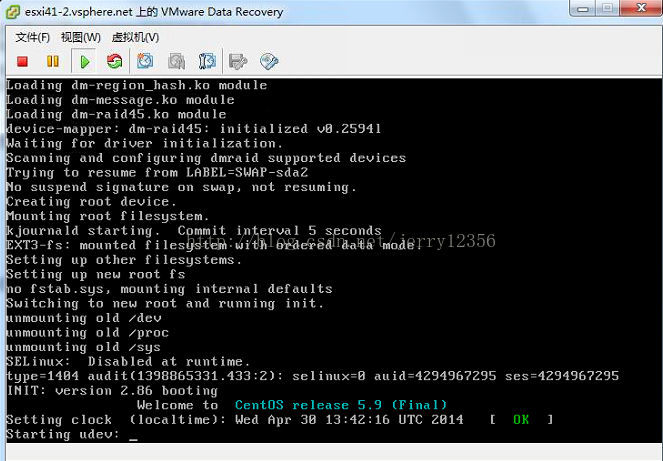The height and width of the screenshot is (461, 663).
Task: Click 'Scanning and configuring dmraid supported devices'
Action: coord(206,158)
